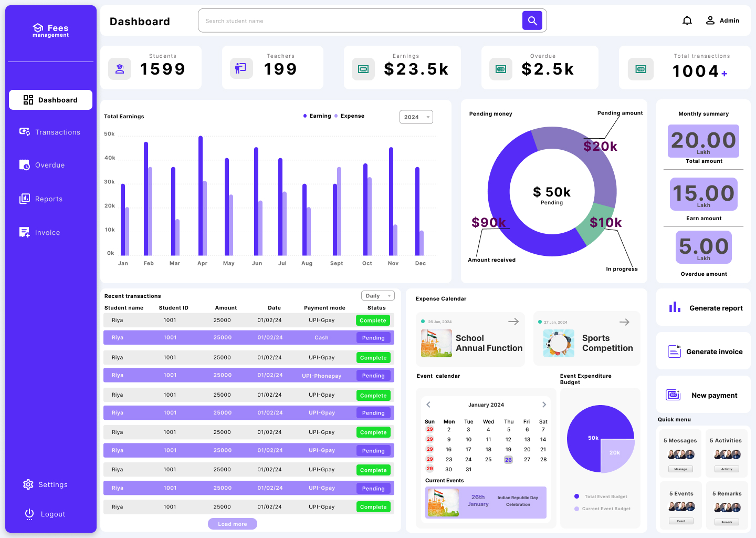Click the Teachers card icon
Image resolution: width=756 pixels, height=538 pixels.
coord(241,68)
